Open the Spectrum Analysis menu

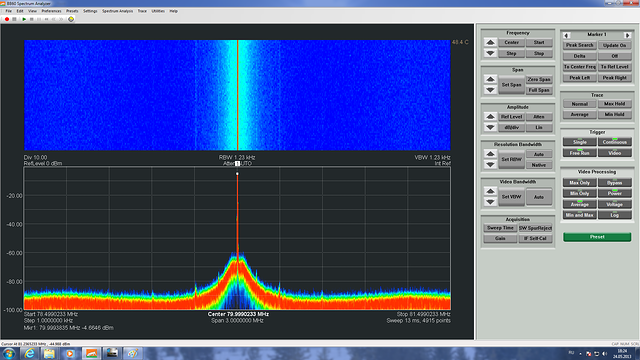click(x=118, y=11)
